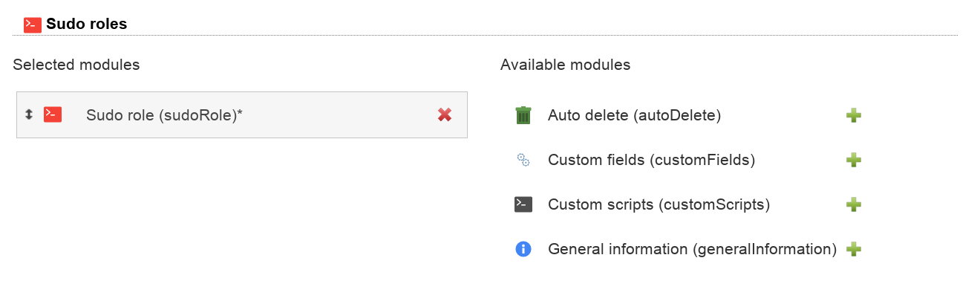The image size is (980, 281).
Task: Add the General information module
Action: (854, 249)
